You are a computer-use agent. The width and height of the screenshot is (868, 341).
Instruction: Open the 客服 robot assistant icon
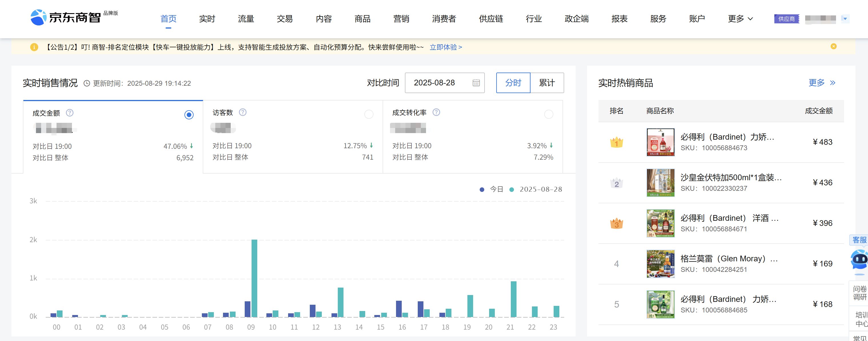point(859,260)
